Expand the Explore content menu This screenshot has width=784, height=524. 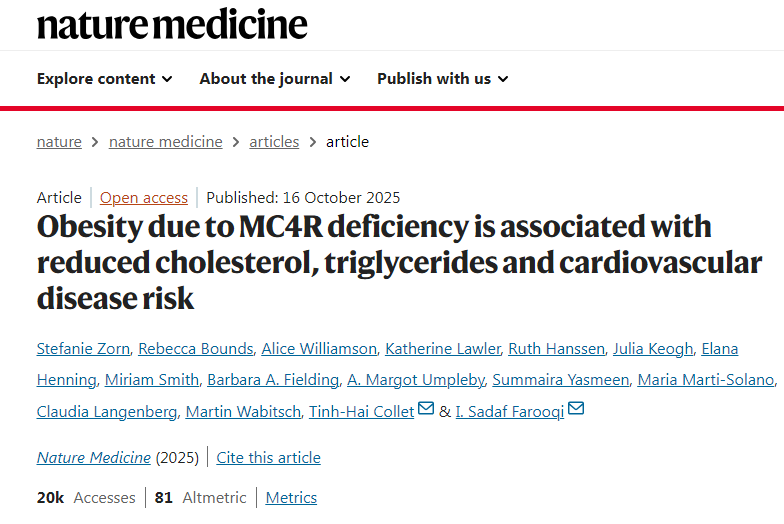tap(104, 79)
